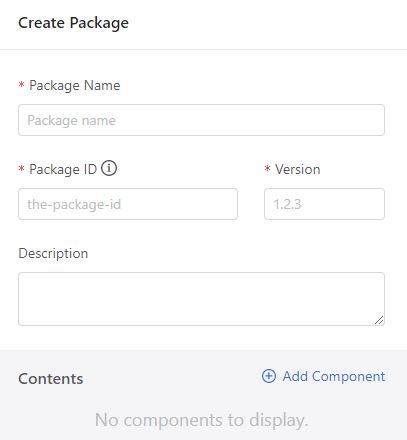Select the Version field showing 1.2.3
Image resolution: width=407 pixels, height=440 pixels.
point(324,204)
